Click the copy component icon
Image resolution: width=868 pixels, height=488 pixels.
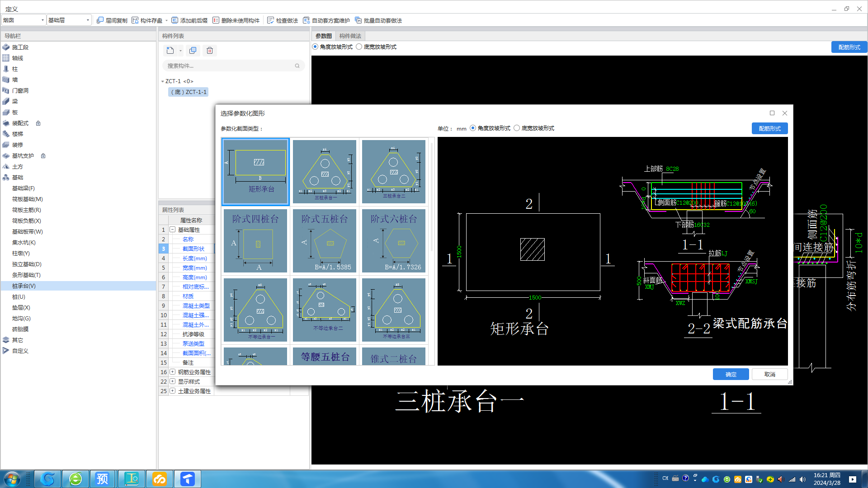click(193, 51)
